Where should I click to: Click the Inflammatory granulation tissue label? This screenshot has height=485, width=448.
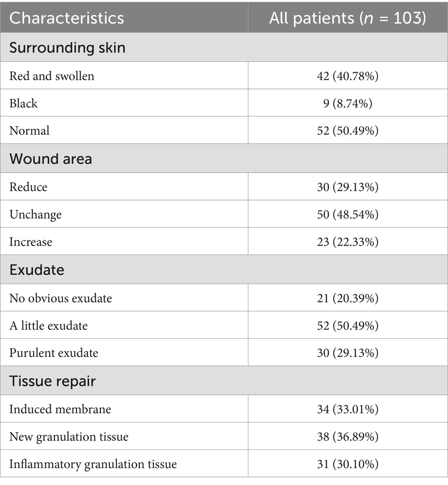click(93, 464)
